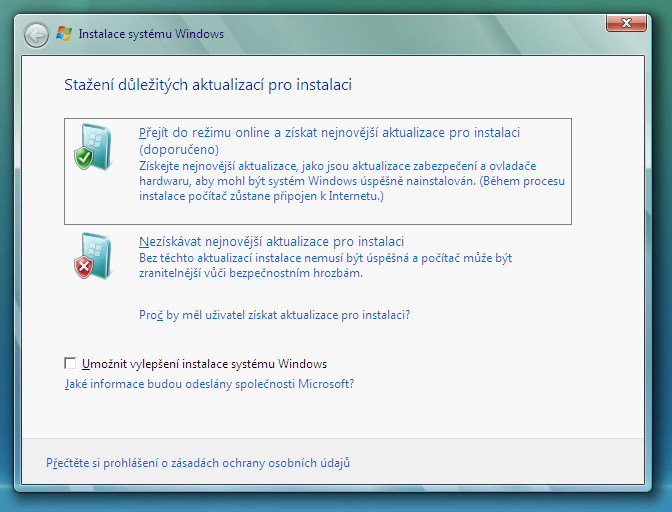Click the Windows flag logo icon
The height and width of the screenshot is (512, 672).
(64, 34)
